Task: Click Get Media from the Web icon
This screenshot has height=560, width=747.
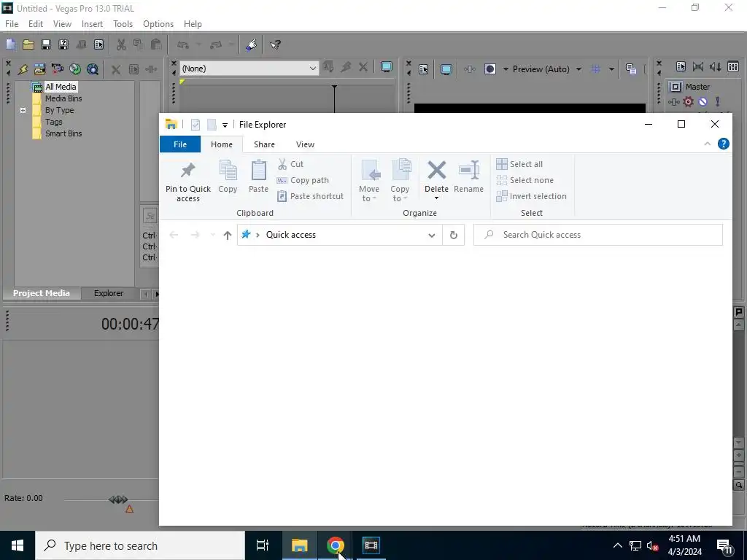Action: [93, 69]
